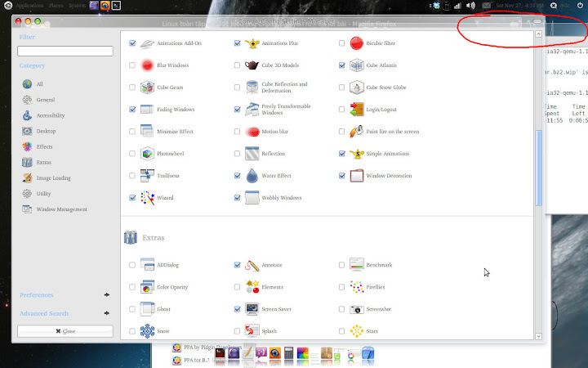This screenshot has width=588, height=368.
Task: Click the Wobbly Windows icon
Action: 252,198
